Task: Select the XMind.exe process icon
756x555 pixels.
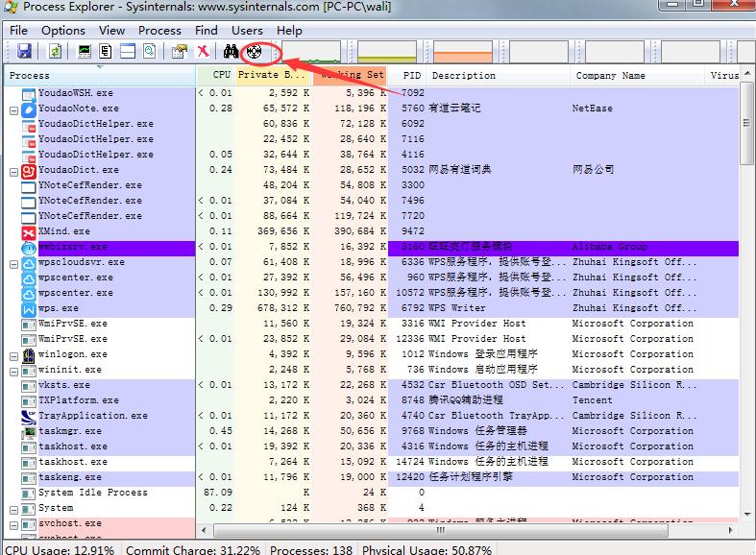Action: (29, 231)
